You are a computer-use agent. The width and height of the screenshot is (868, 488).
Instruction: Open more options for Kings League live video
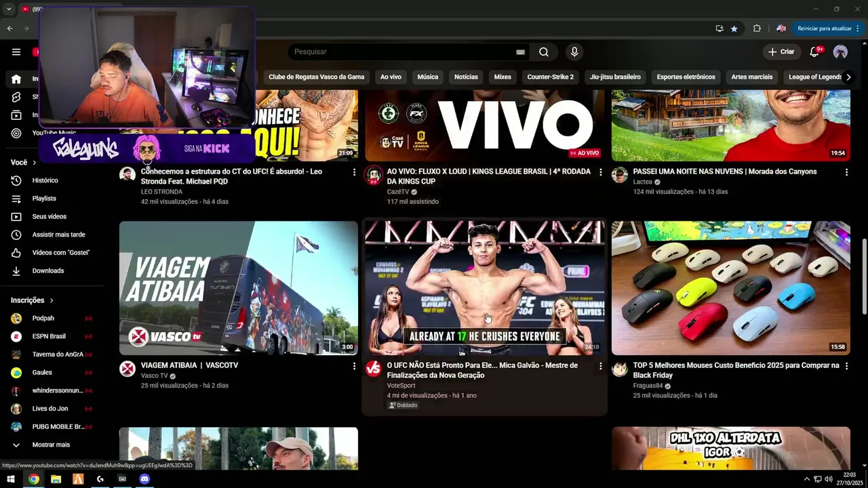[x=600, y=172]
